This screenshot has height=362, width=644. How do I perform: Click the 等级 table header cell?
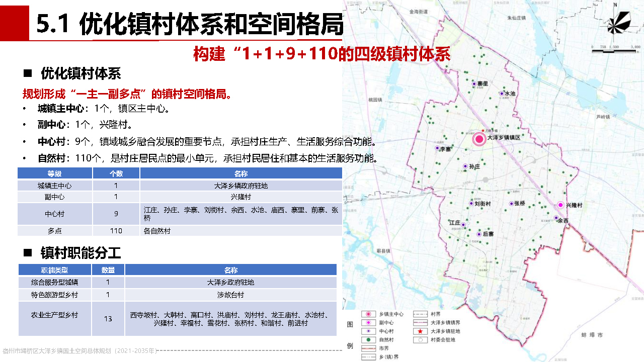point(55,173)
